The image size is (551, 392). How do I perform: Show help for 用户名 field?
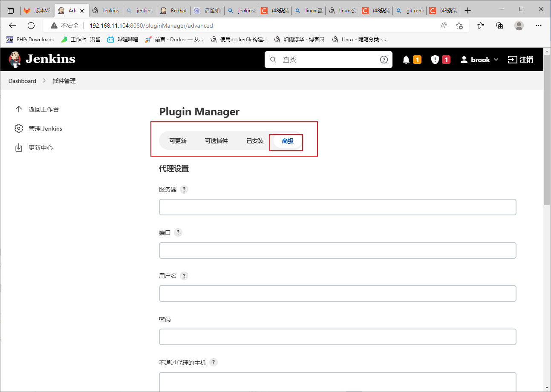click(184, 276)
